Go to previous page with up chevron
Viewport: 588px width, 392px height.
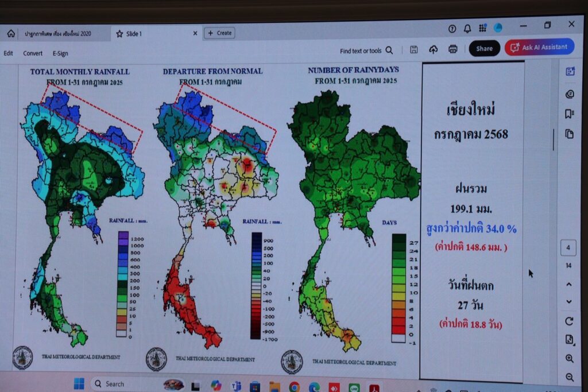(x=569, y=284)
